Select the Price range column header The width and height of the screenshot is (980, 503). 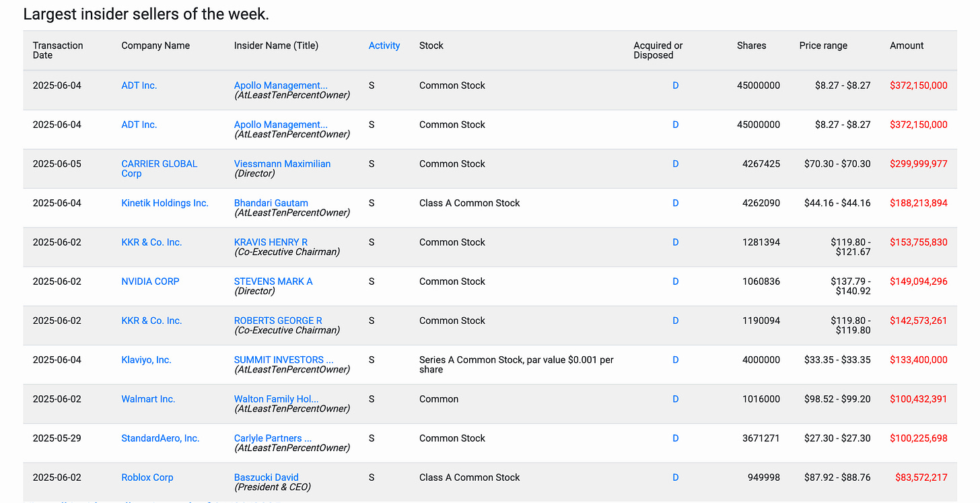pos(823,46)
